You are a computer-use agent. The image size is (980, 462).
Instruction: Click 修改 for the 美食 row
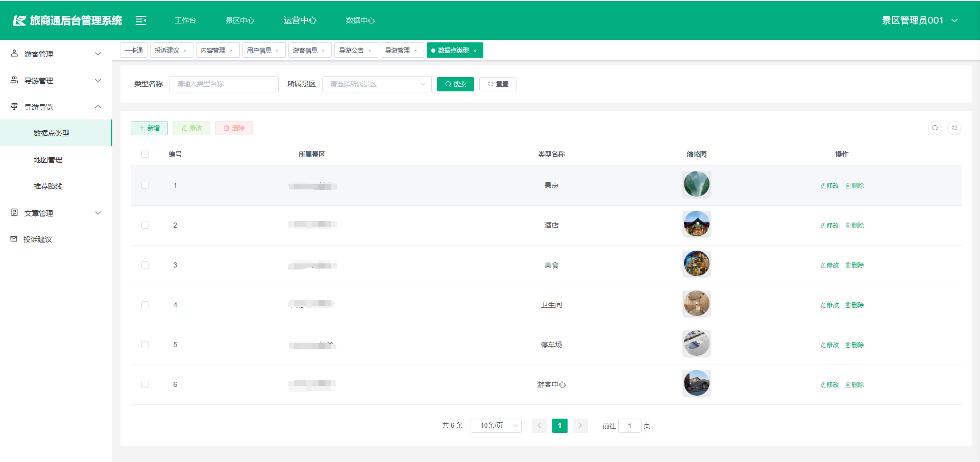click(x=829, y=265)
